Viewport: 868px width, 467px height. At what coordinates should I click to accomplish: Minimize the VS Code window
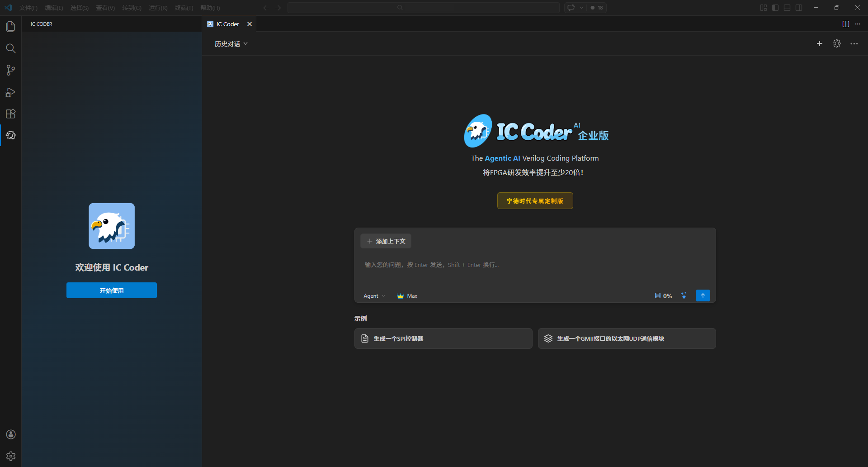(x=816, y=8)
